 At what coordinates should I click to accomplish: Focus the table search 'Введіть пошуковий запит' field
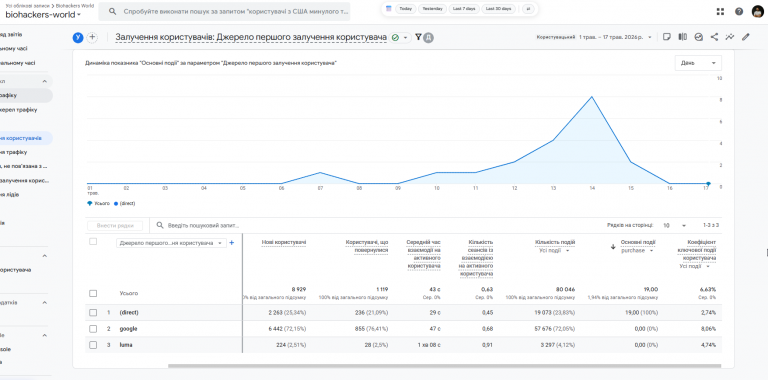[203, 225]
